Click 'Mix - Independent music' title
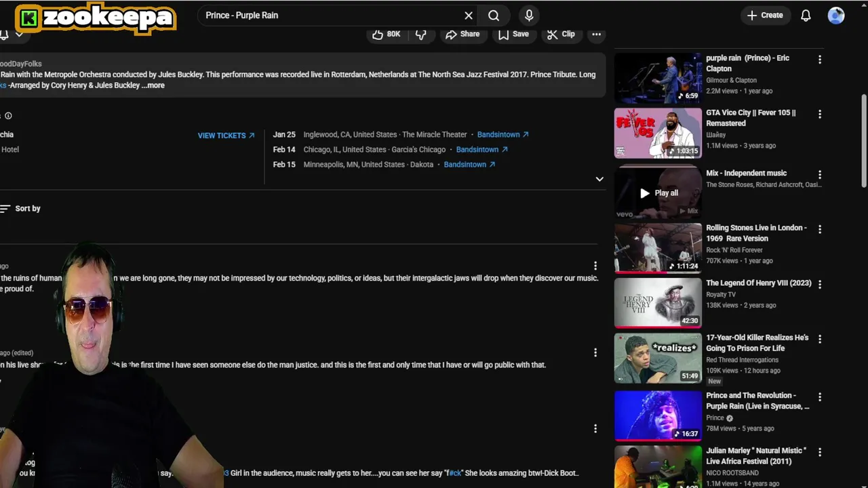Viewport: 868px width, 488px height. tap(746, 174)
